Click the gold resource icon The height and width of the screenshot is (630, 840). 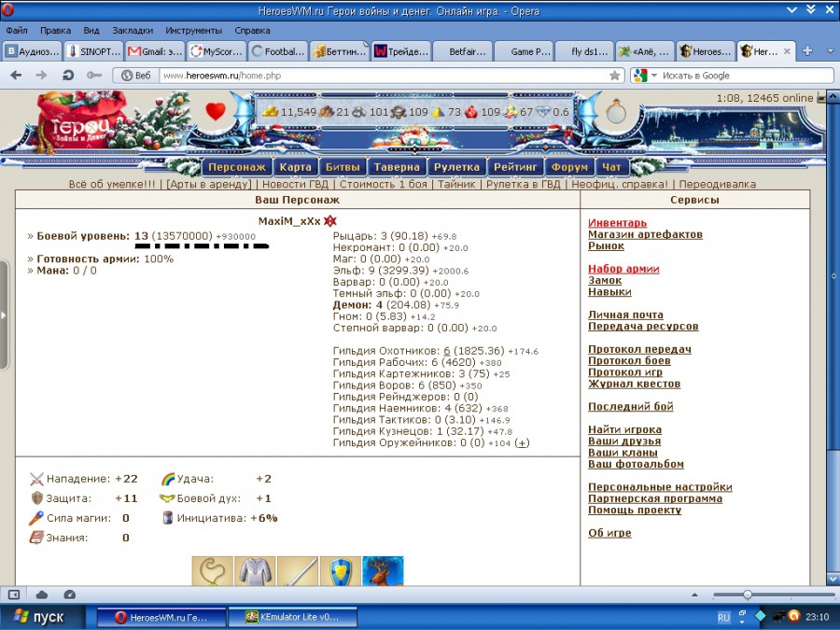[271, 111]
